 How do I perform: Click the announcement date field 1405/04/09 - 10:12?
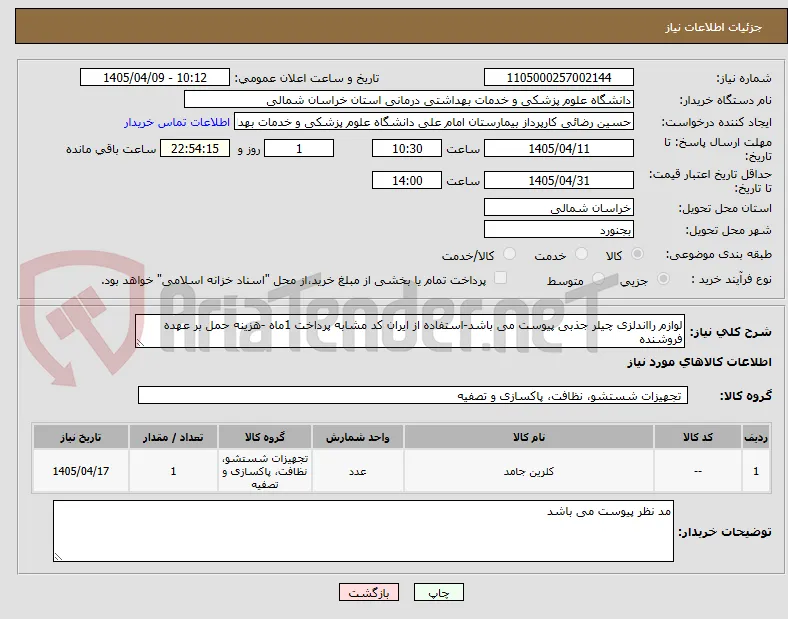point(155,77)
